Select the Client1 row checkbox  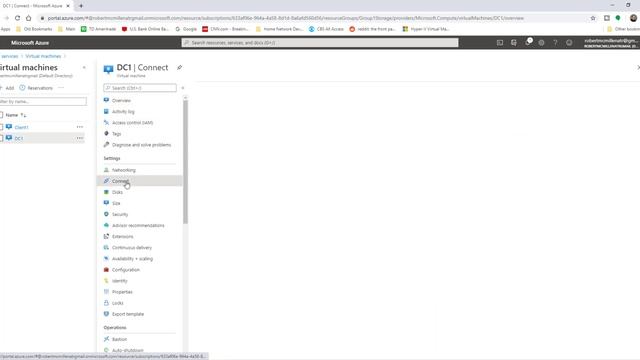coord(1,127)
